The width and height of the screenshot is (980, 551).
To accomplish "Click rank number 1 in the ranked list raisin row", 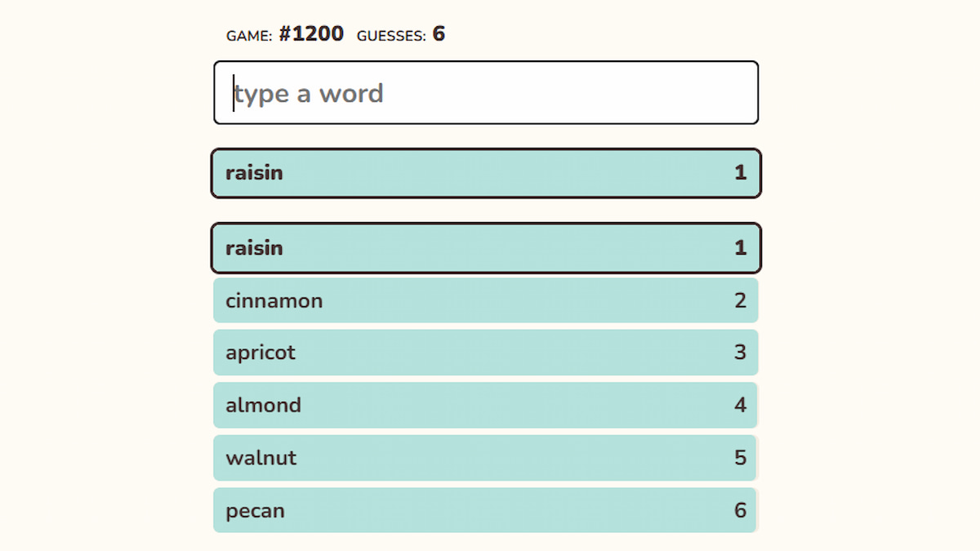I will [740, 248].
